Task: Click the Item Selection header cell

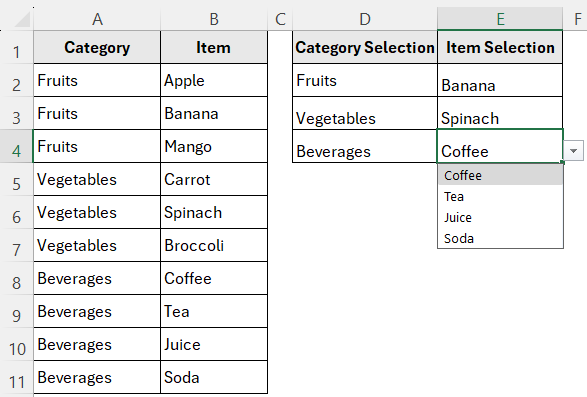Action: point(500,47)
